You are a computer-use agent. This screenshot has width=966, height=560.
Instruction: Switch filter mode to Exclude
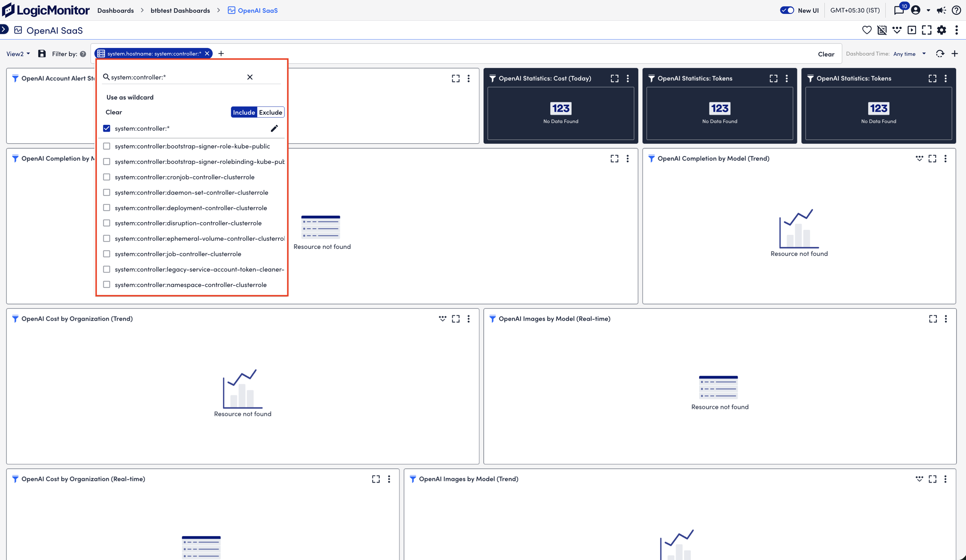tap(271, 112)
